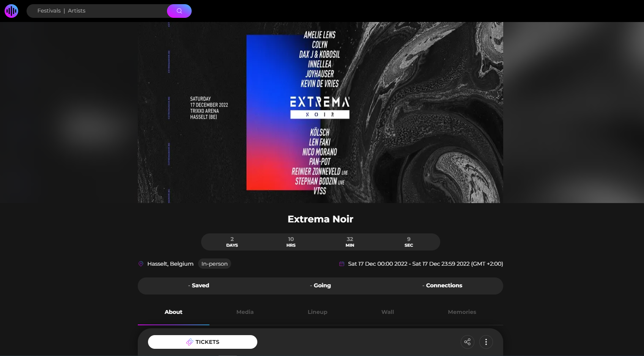644x356 pixels.
Task: Click the calendar date icon
Action: click(342, 264)
